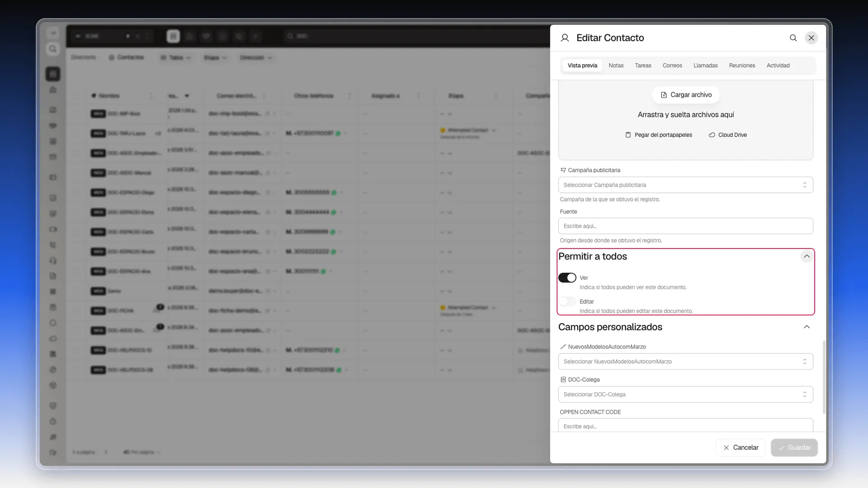
Task: Click the NuevosModelosAutocomMarzo field icon
Action: point(563,347)
